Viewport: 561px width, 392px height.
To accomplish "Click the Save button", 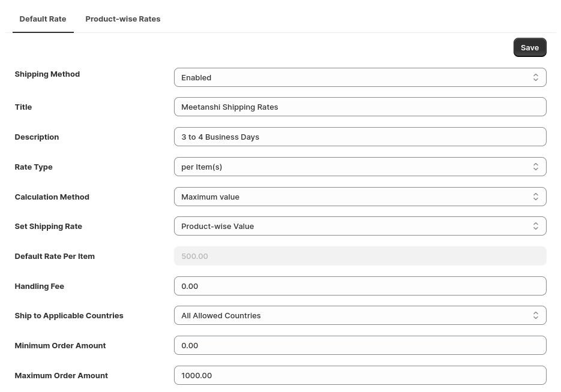I will (x=530, y=47).
